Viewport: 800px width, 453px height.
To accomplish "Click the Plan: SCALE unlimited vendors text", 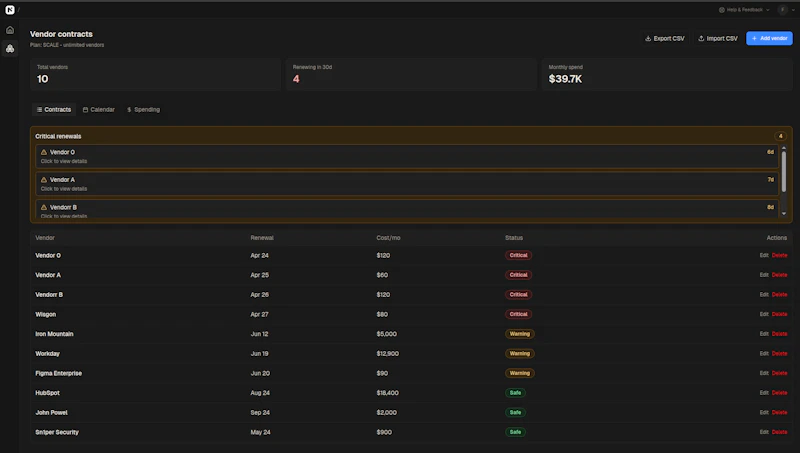I will pyautogui.click(x=67, y=45).
